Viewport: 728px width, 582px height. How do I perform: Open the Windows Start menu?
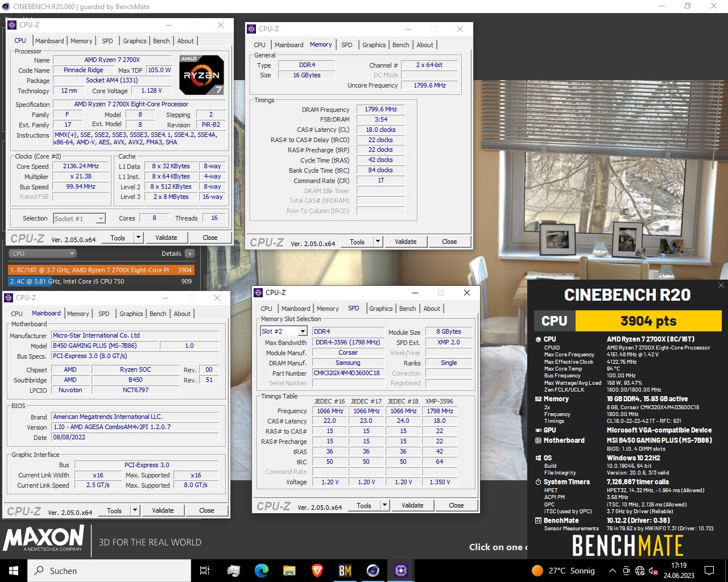click(x=13, y=571)
